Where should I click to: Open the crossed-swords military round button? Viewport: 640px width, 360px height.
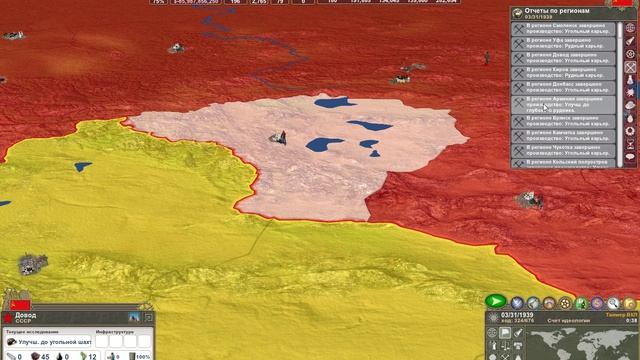(517, 303)
